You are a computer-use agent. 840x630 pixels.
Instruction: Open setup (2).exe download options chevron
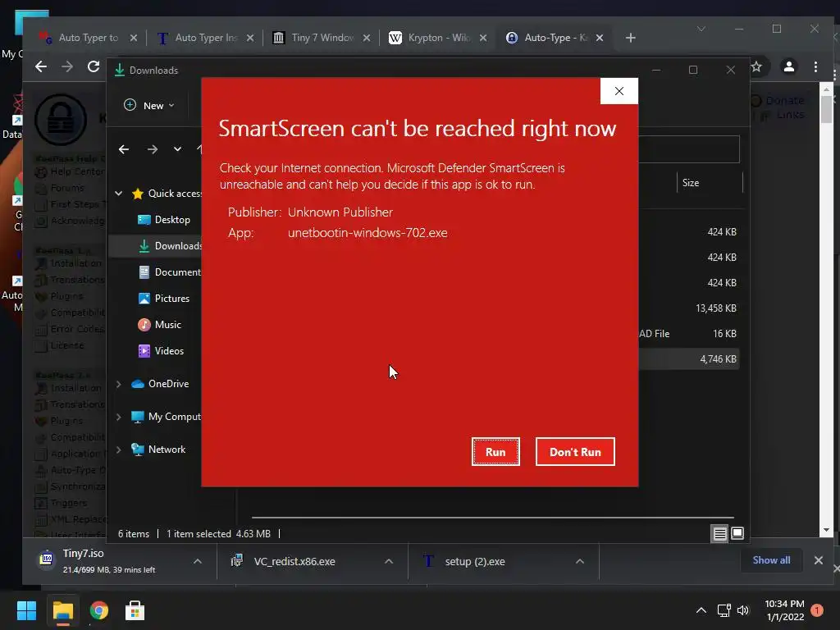pyautogui.click(x=580, y=561)
